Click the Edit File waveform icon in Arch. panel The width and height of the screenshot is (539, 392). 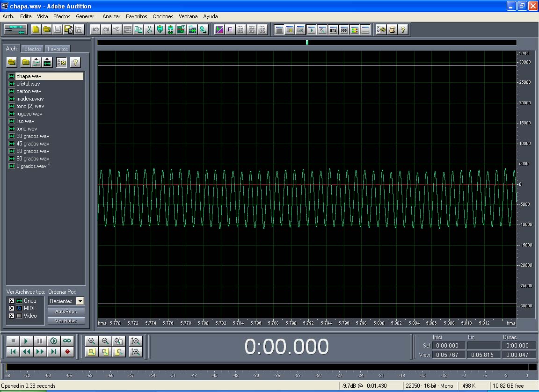pos(47,62)
